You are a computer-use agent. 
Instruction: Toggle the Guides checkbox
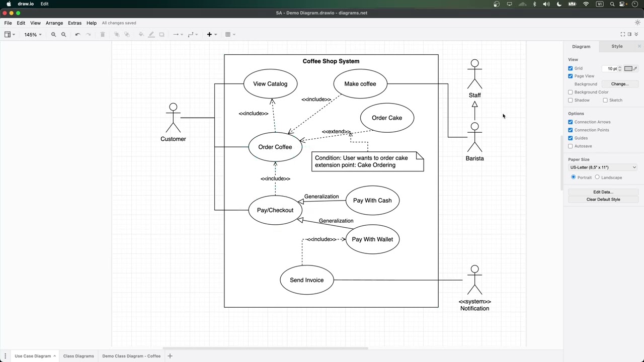coord(571,138)
